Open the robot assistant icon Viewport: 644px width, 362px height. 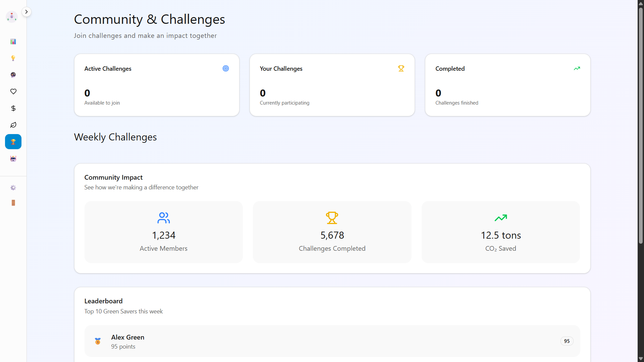click(x=13, y=159)
